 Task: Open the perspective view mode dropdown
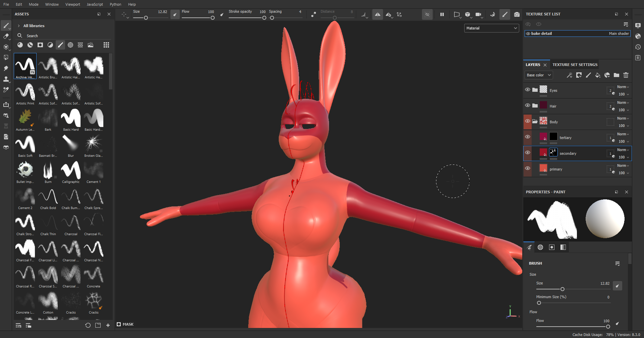(457, 15)
